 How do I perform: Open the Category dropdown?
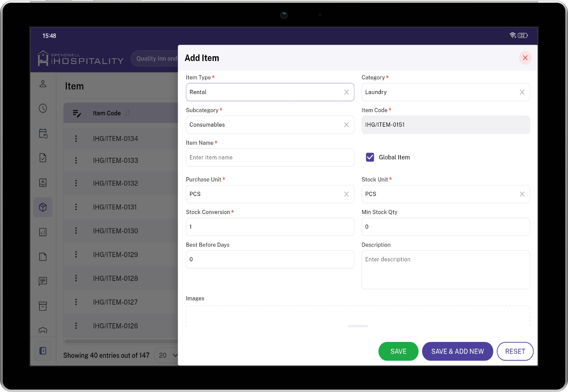coord(446,92)
